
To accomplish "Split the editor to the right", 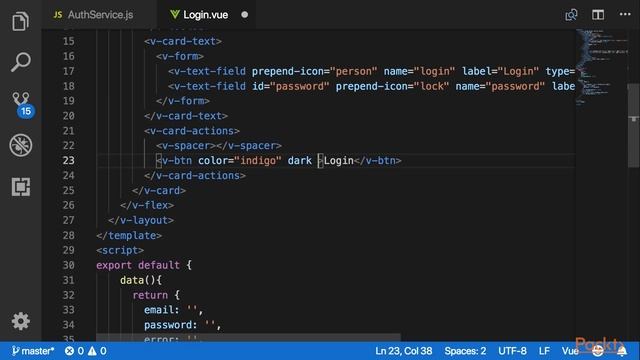I will [598, 15].
